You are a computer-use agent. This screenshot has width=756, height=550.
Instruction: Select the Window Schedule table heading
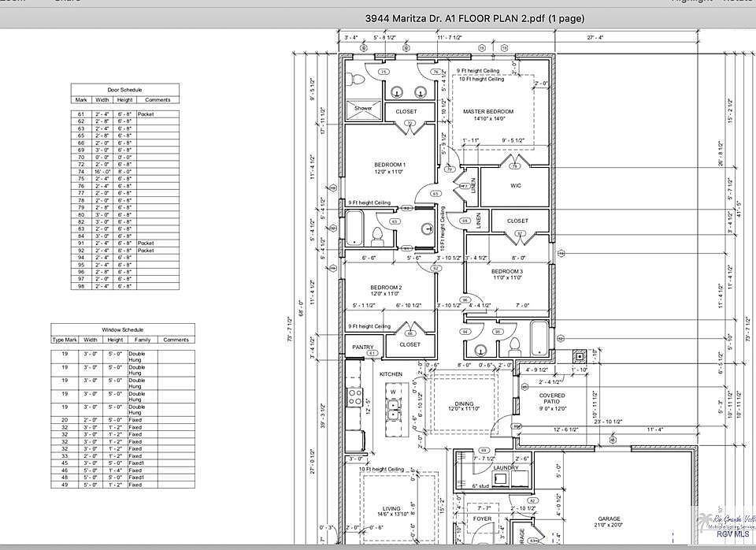(123, 329)
